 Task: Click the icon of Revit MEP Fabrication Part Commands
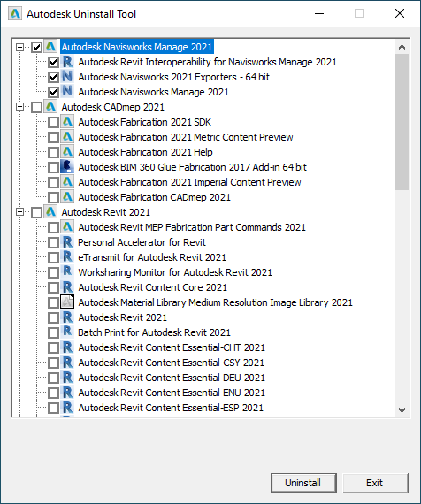(x=67, y=227)
